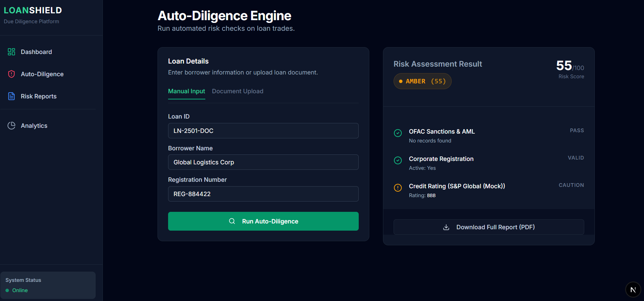
Task: Click the Credit Rating caution icon
Action: click(x=398, y=188)
